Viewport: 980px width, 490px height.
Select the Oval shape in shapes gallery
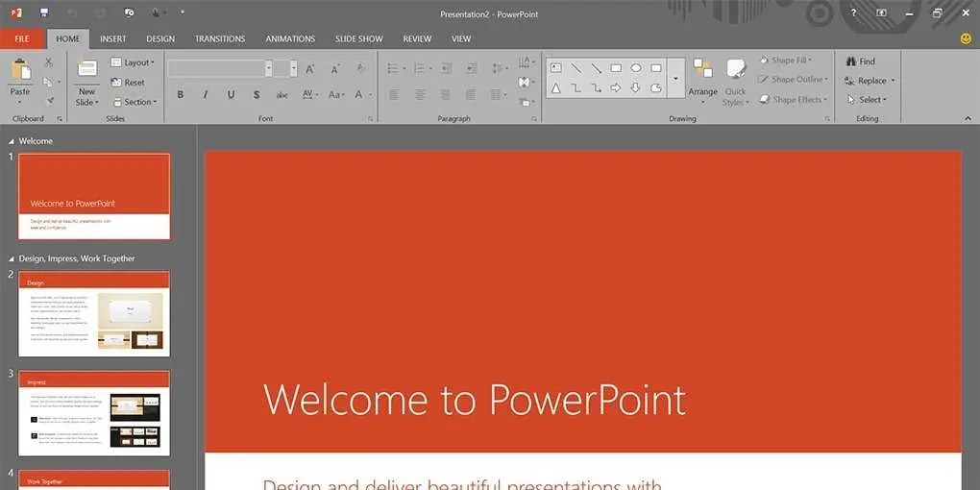(636, 68)
